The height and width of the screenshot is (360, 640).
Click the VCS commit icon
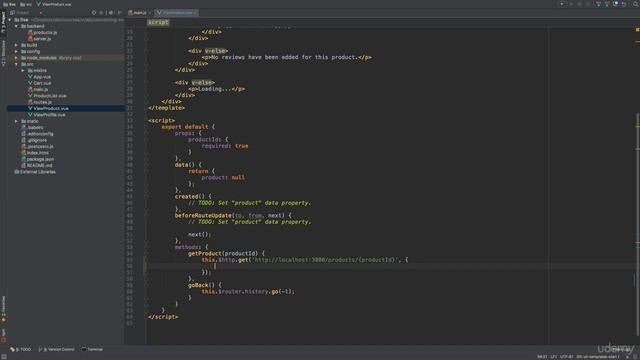click(607, 4)
